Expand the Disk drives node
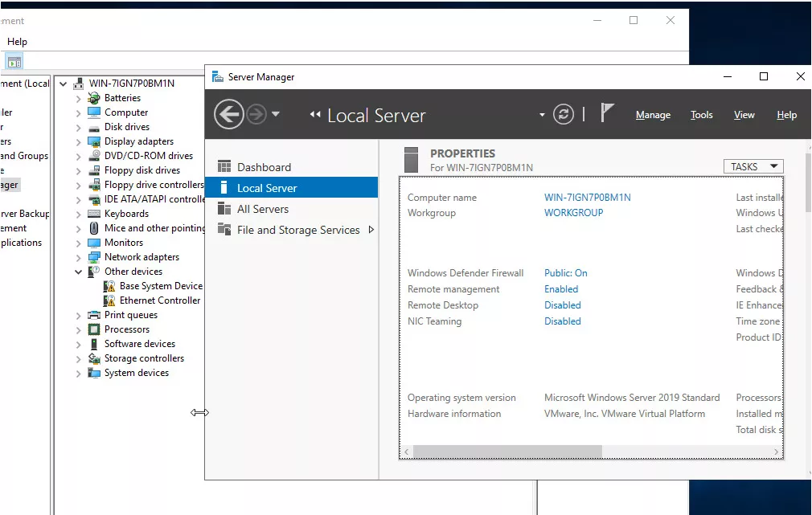The width and height of the screenshot is (812, 515). point(78,127)
